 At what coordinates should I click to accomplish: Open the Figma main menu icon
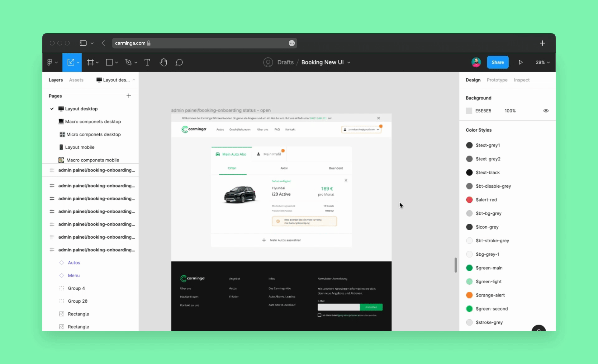[50, 62]
